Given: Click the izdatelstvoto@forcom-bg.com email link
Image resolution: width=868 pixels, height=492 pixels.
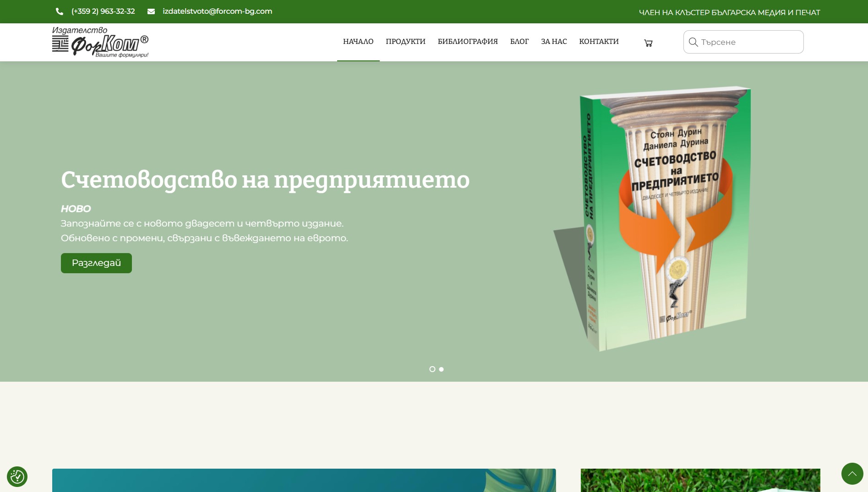Looking at the screenshot, I should (217, 11).
